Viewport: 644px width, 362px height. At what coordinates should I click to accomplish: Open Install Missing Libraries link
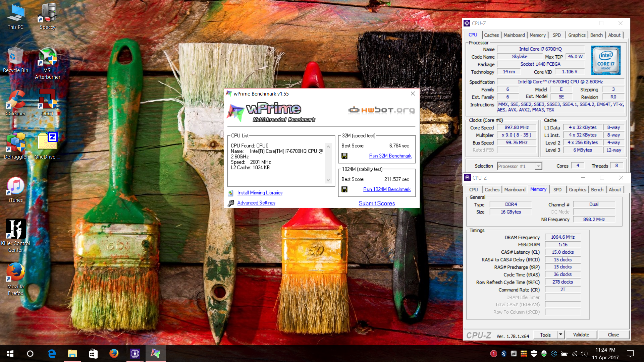[x=260, y=193]
